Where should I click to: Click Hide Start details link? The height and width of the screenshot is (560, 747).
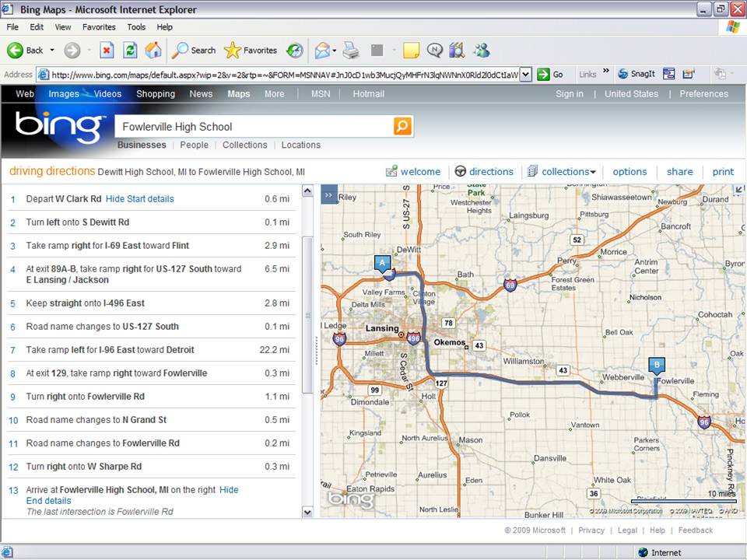[139, 199]
